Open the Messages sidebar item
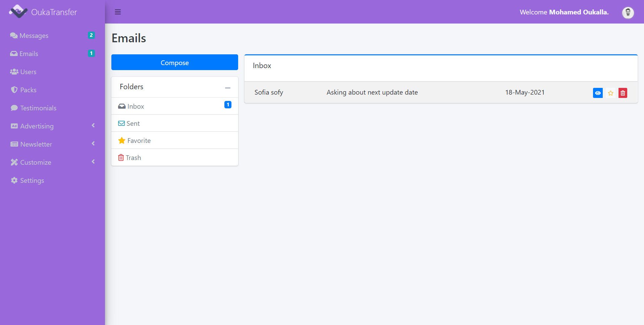This screenshot has width=644, height=325. point(52,36)
